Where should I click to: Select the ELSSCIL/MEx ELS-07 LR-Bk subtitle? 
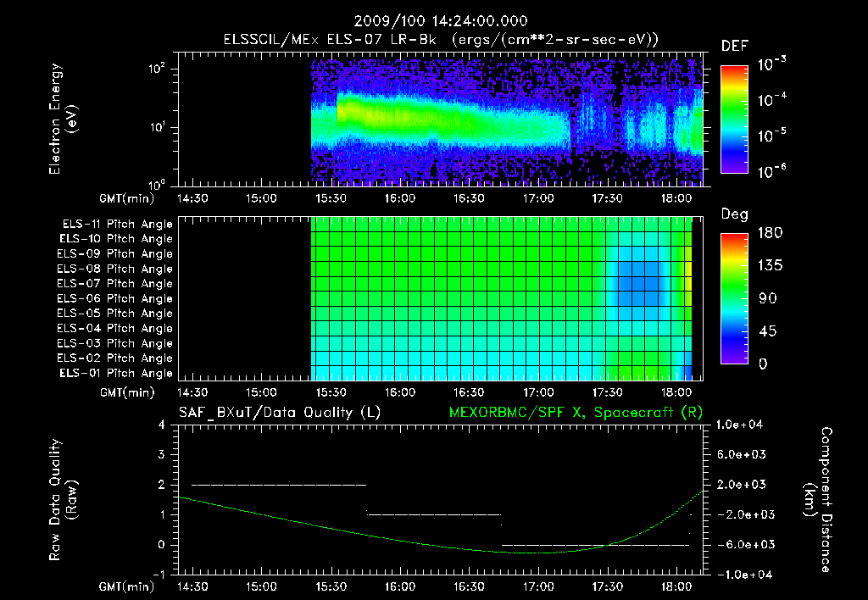[330, 40]
